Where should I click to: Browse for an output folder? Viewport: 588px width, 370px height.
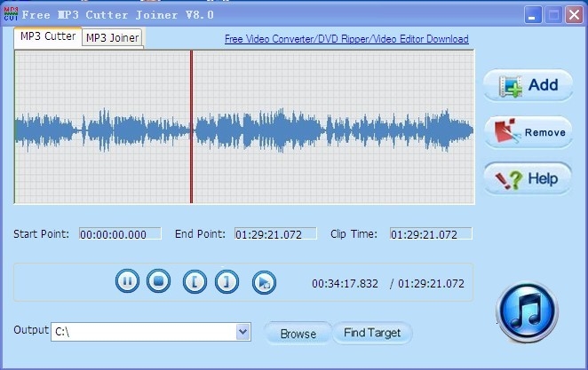tap(298, 334)
